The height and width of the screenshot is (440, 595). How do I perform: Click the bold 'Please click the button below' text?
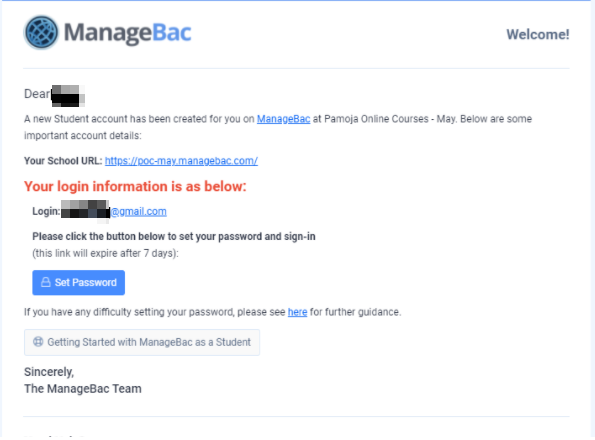click(x=174, y=236)
